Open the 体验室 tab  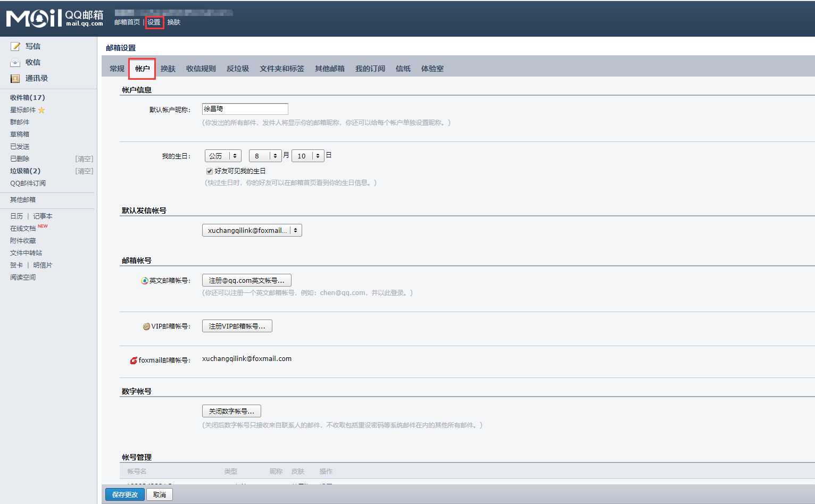tap(433, 69)
